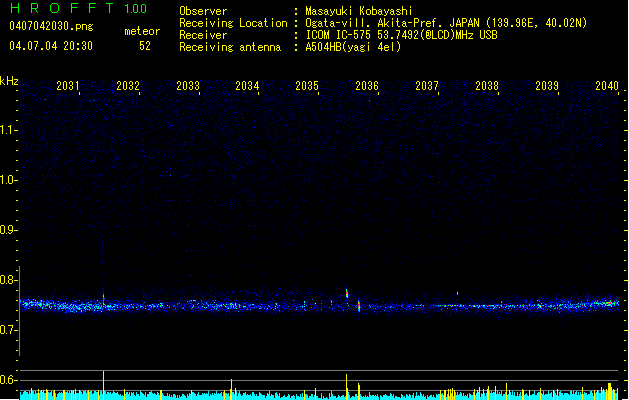This screenshot has width=629, height=400.
Task: Select the Ogata-vill. Akita-Pref. JAPAN location text
Action: (446, 23)
